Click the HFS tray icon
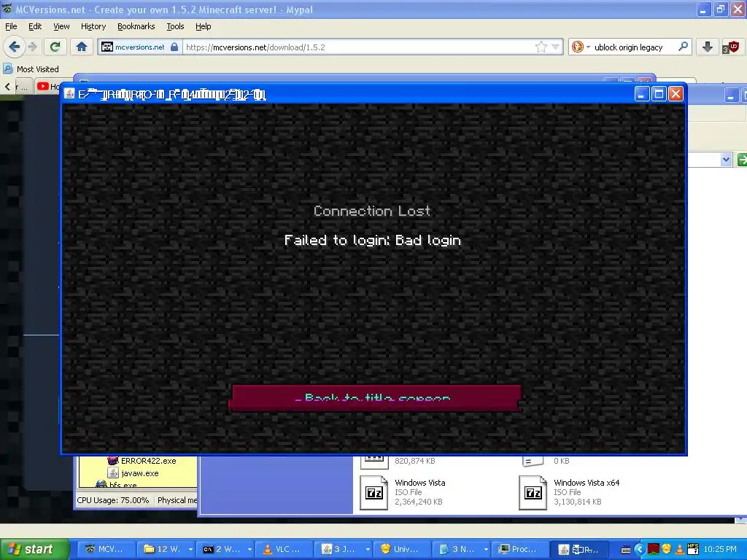747x560 pixels. coord(693,550)
